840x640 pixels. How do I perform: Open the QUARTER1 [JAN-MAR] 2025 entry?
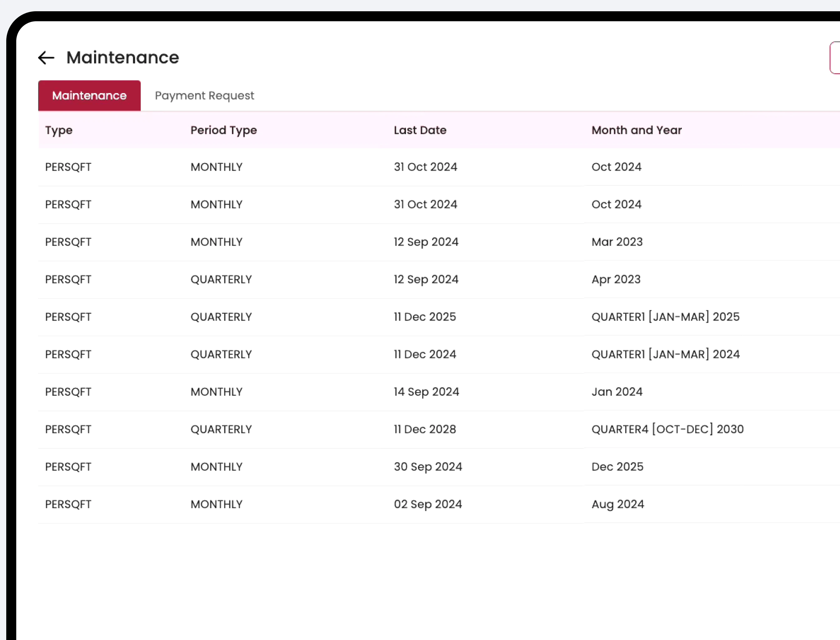665,317
